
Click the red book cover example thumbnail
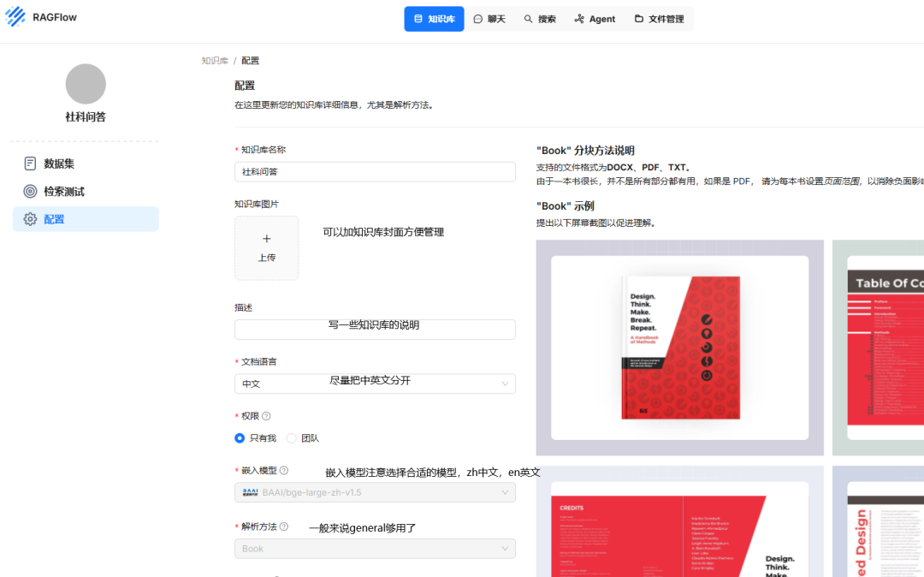coord(679,348)
